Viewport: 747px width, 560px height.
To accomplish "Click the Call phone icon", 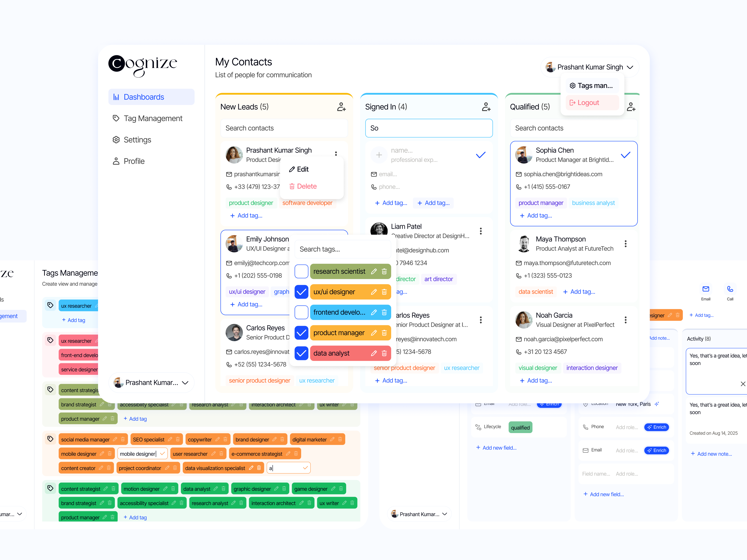I will (x=730, y=289).
